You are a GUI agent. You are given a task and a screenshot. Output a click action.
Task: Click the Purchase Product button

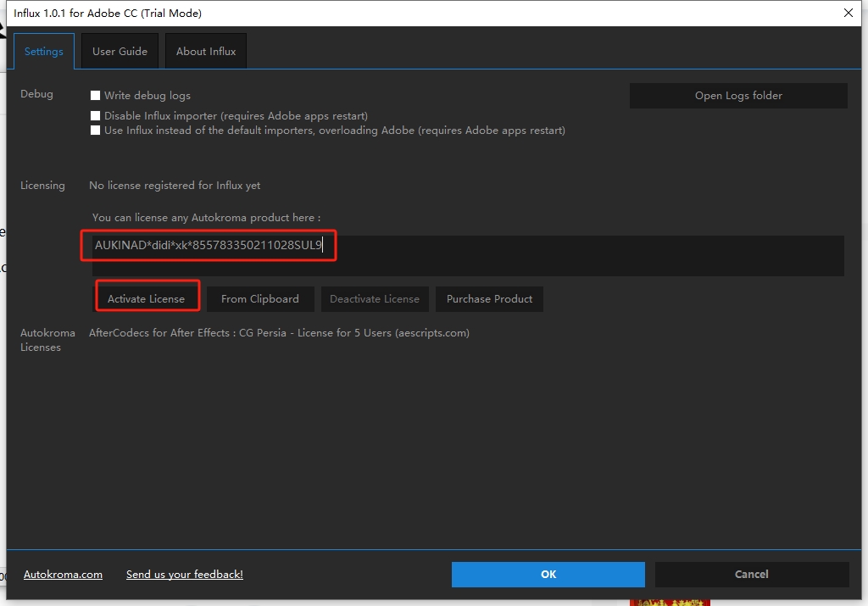tap(489, 299)
